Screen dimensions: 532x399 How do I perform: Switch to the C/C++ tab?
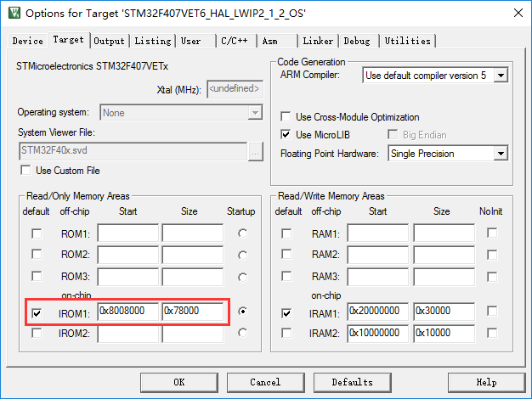click(236, 41)
